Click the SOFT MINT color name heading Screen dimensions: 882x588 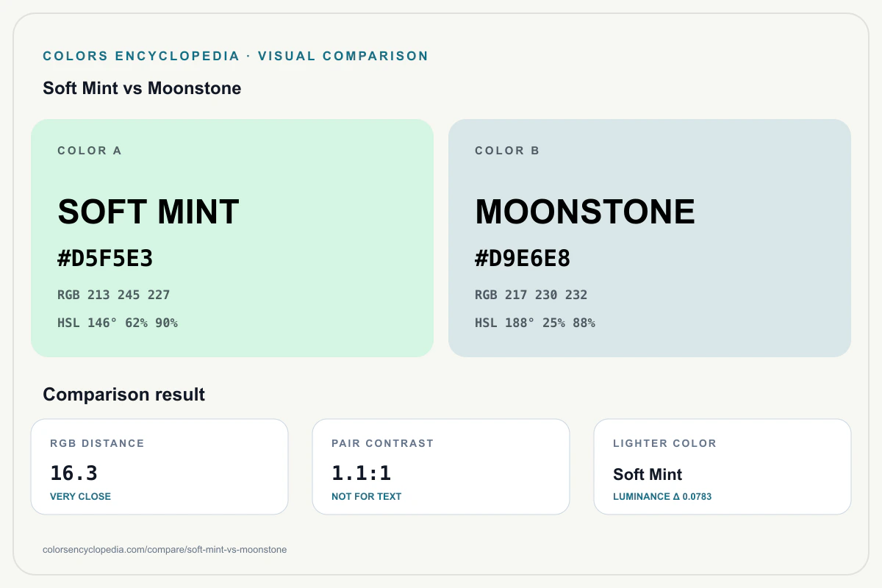coord(148,212)
